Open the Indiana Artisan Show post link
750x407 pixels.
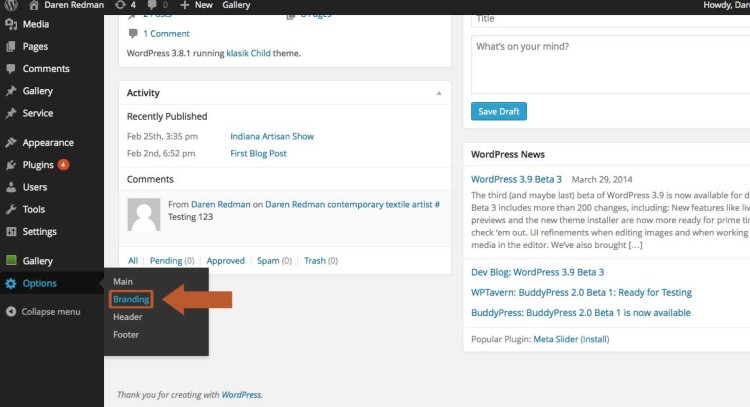[x=272, y=136]
